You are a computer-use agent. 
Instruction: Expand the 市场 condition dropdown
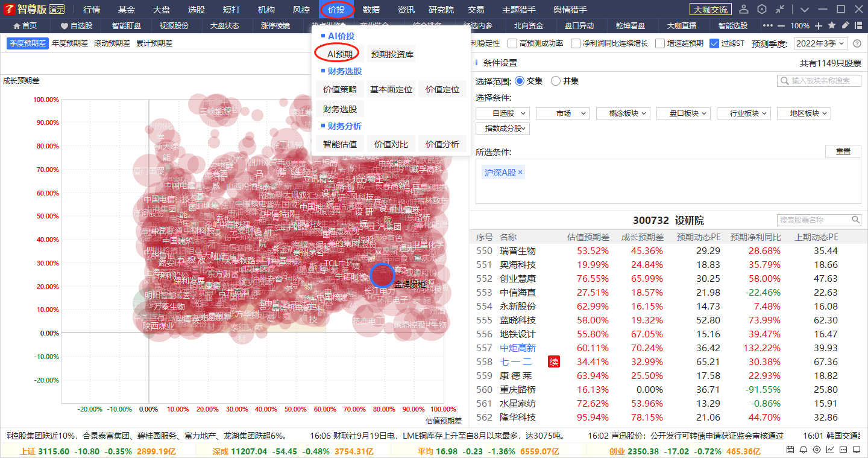tap(563, 113)
